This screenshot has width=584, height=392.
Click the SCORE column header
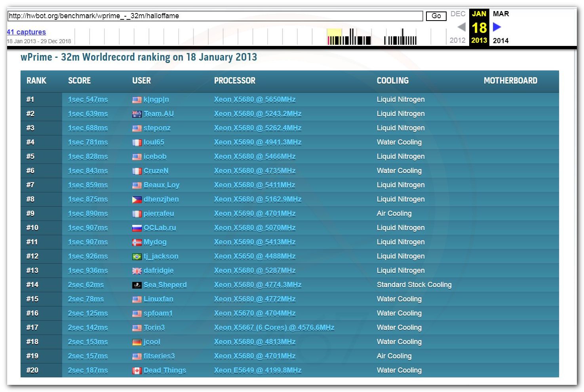(x=79, y=81)
